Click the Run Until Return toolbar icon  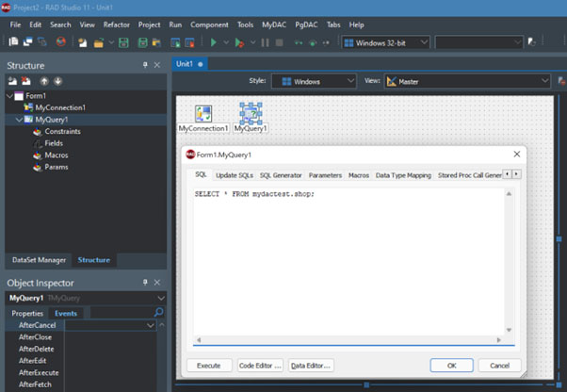coord(326,42)
